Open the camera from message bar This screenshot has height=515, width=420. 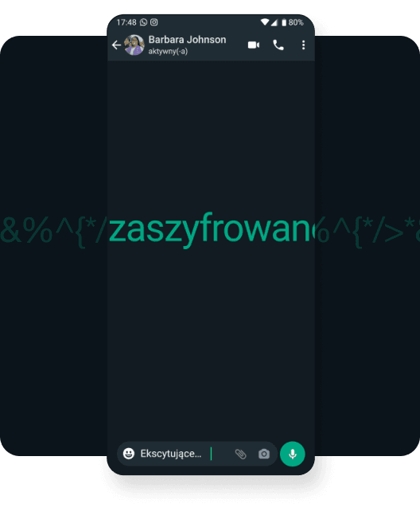point(264,454)
